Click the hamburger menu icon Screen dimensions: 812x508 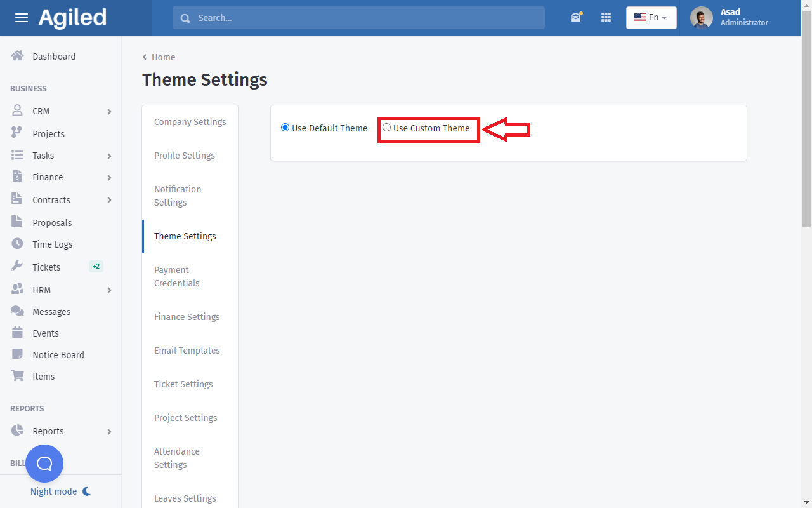(22, 18)
